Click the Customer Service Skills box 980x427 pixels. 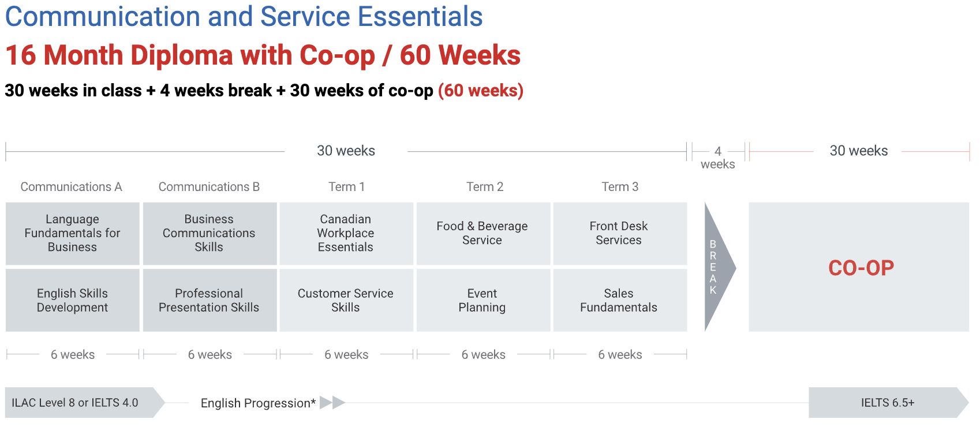pyautogui.click(x=346, y=300)
